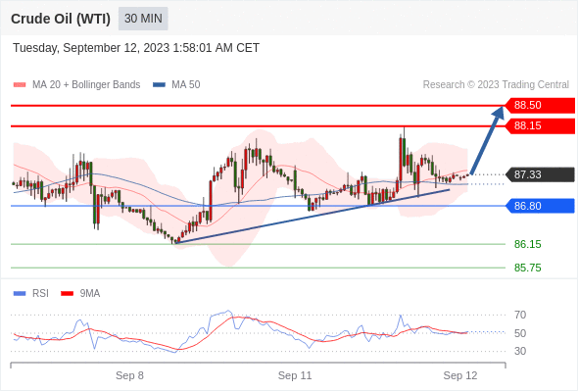This screenshot has width=578, height=392.
Task: Click the RSI 30 level label
Action: tap(520, 351)
